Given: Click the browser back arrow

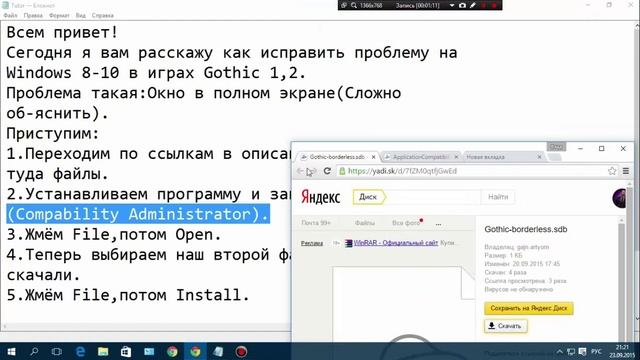Looking at the screenshot, I should pyautogui.click(x=300, y=171).
